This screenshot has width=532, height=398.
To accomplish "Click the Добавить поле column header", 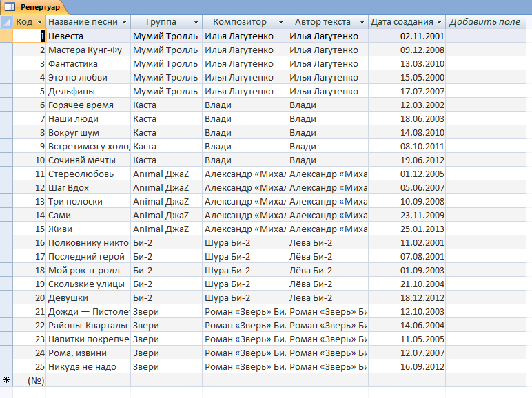I will pyautogui.click(x=486, y=22).
